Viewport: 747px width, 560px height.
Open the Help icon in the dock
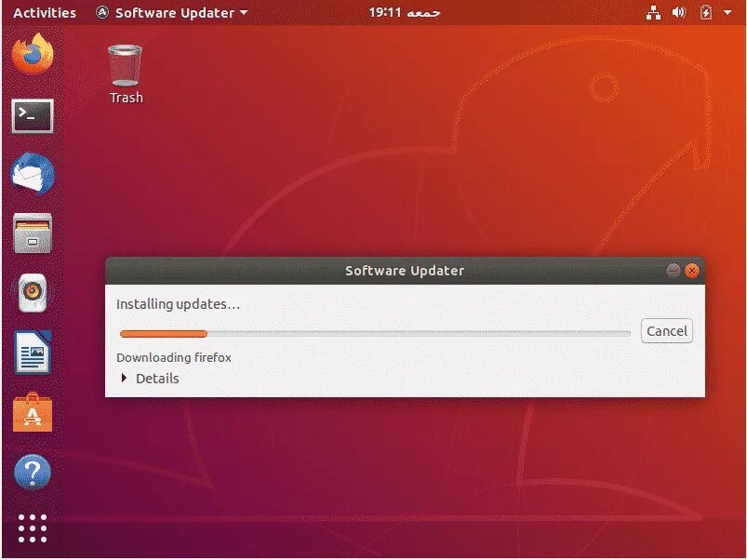coord(33,472)
